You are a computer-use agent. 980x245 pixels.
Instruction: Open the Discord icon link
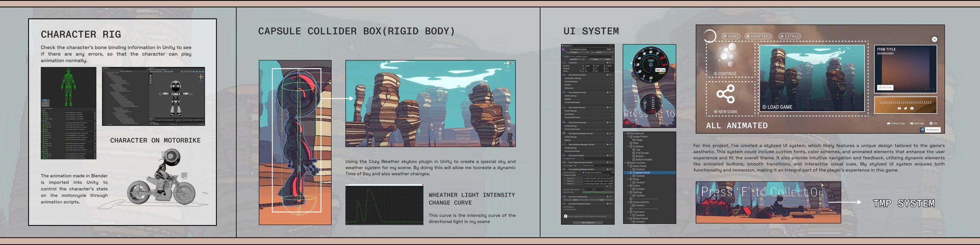tap(899, 108)
